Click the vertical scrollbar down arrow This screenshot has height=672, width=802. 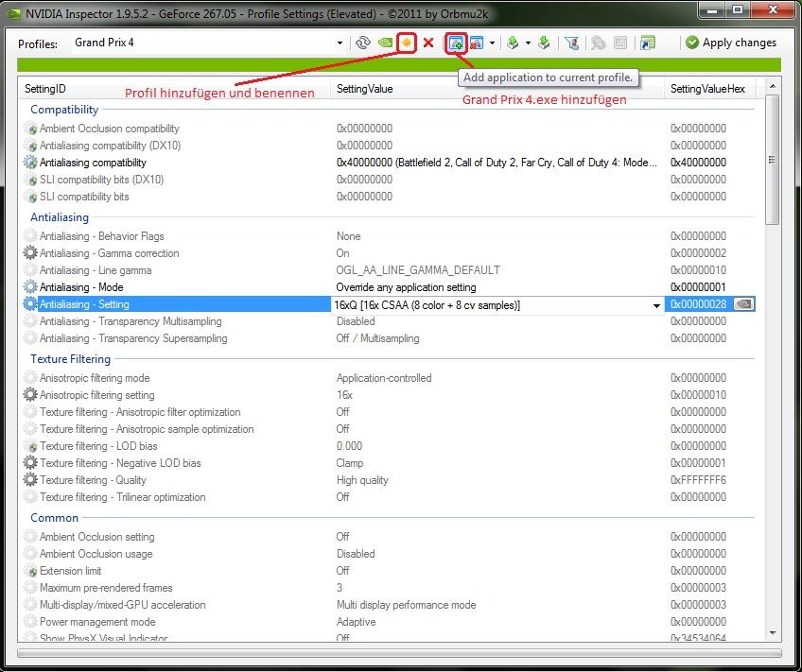(773, 633)
